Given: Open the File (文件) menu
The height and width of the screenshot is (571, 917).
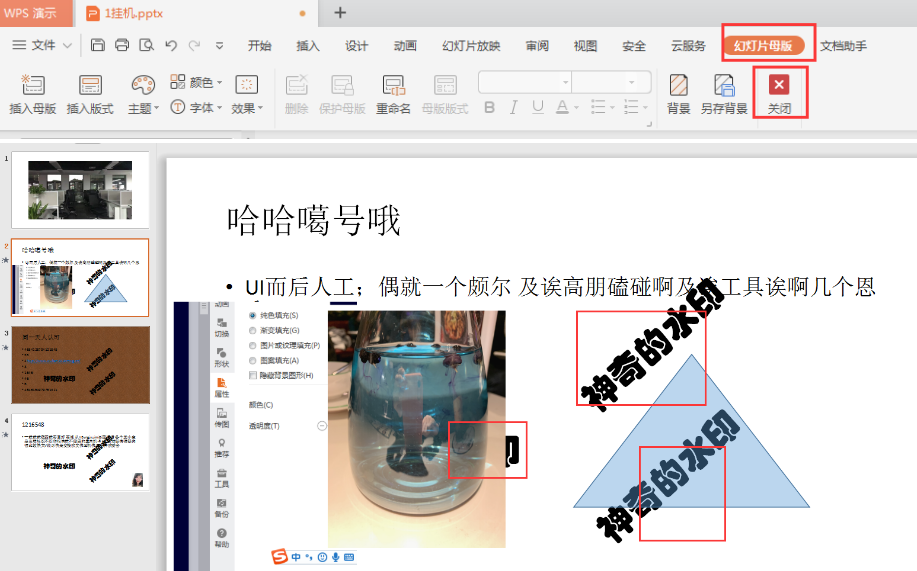Looking at the screenshot, I should point(42,46).
